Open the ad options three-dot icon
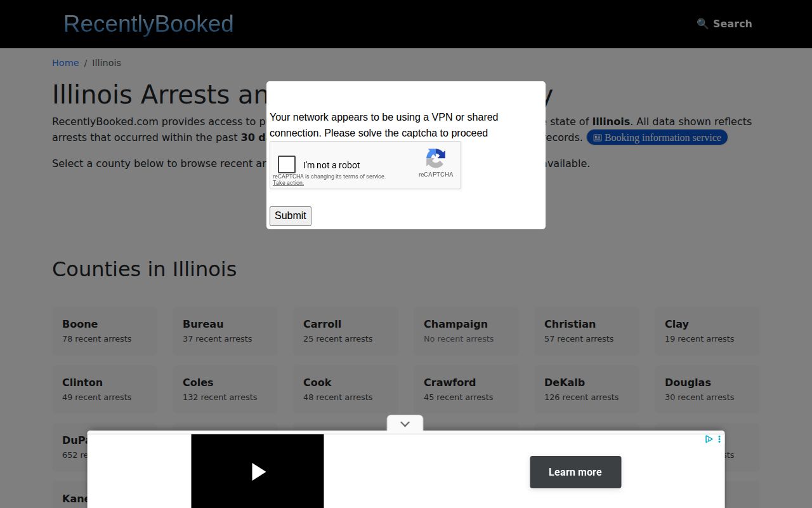The image size is (812, 508). click(719, 439)
